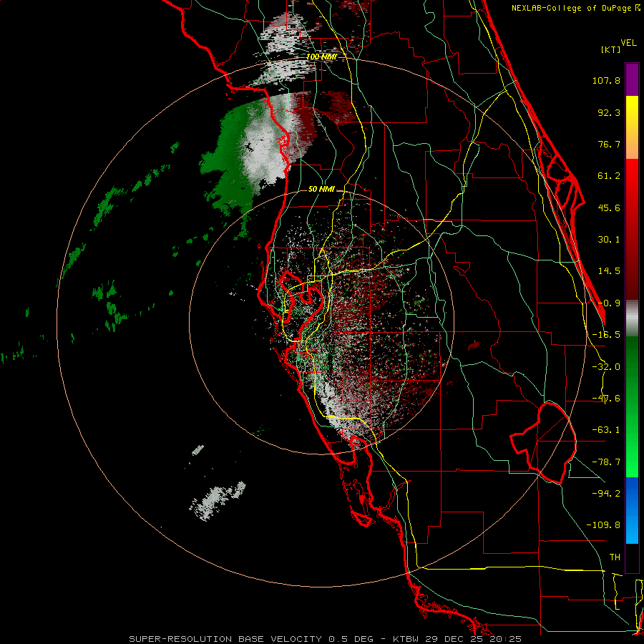Screen dimensions: 644x644
Task: Click the -16.5 legend value
Action: click(606, 335)
